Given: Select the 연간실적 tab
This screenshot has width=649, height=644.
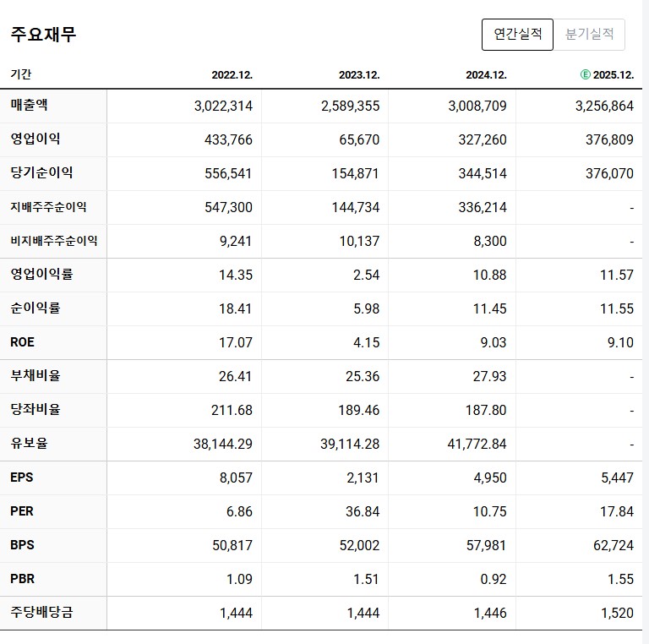Looking at the screenshot, I should (517, 35).
